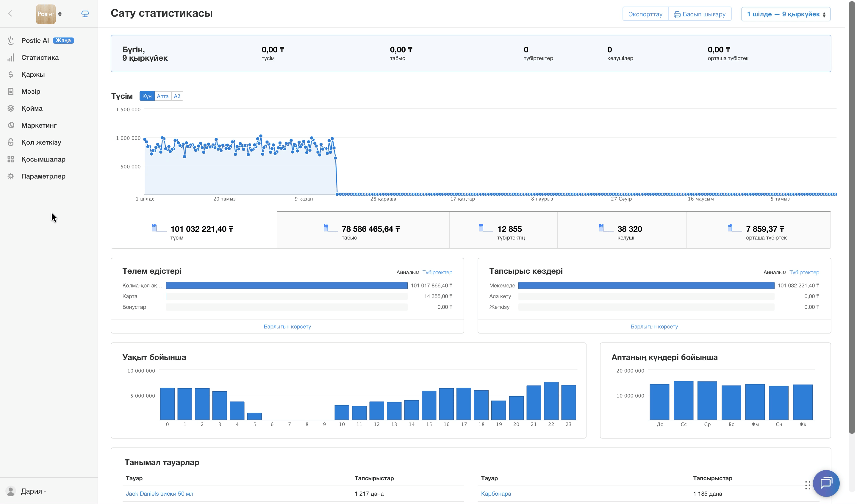Click the hour 22 bar in Уақыт бойынша chart
This screenshot has width=857, height=504.
click(x=551, y=401)
